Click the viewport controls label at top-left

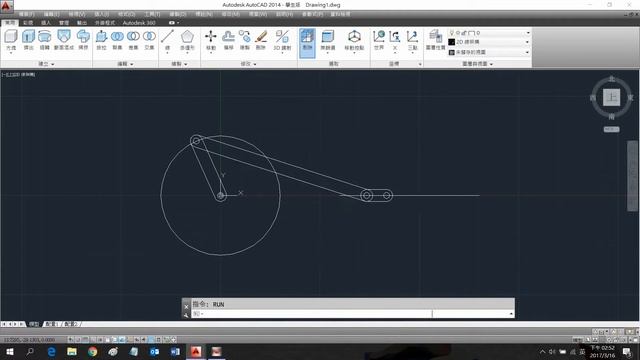coord(19,75)
